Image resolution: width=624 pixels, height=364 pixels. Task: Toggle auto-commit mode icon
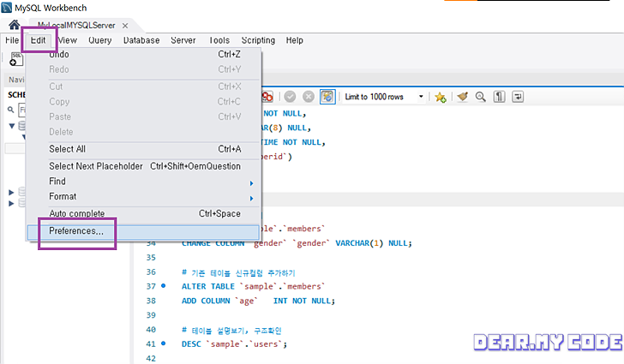coord(327,97)
